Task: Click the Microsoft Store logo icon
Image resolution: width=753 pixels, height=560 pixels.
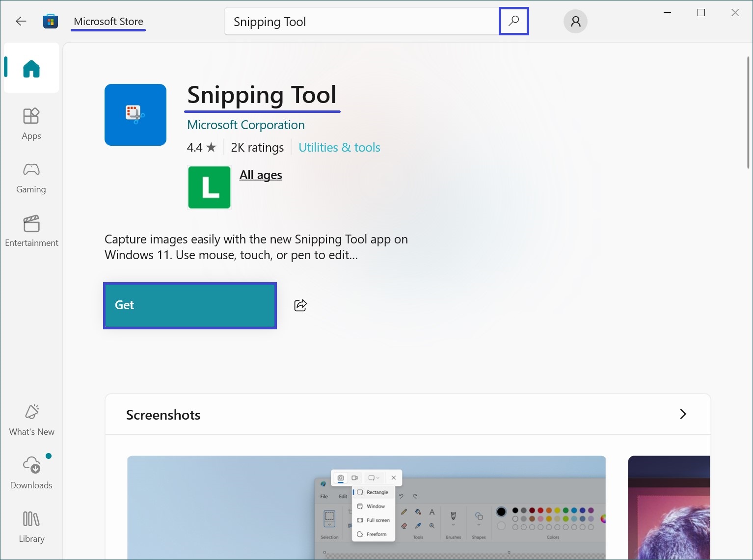Action: (51, 21)
